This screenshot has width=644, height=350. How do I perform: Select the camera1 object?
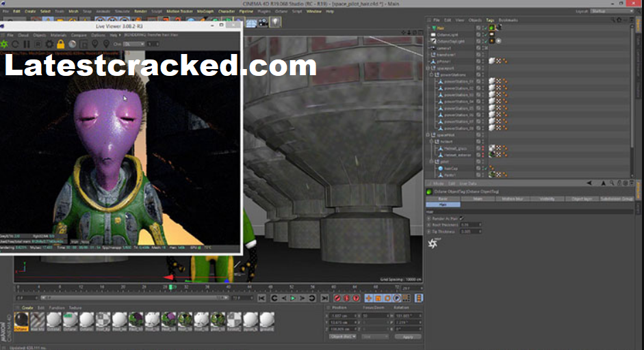(444, 48)
